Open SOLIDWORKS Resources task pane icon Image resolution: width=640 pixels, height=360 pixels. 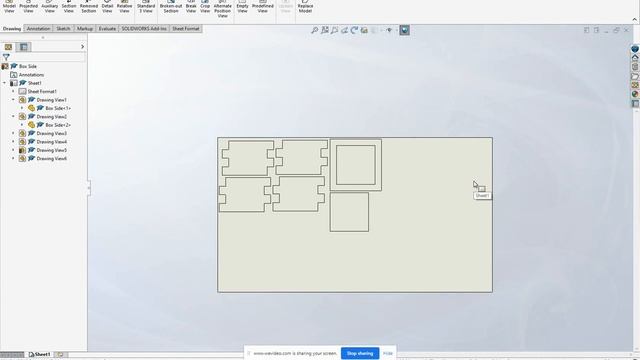click(x=635, y=49)
